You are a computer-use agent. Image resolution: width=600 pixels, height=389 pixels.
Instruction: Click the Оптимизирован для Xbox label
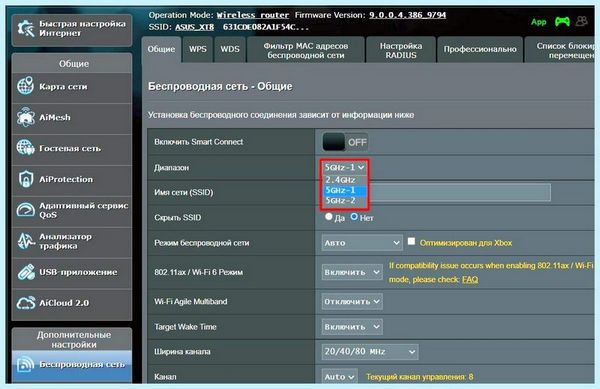pos(466,243)
